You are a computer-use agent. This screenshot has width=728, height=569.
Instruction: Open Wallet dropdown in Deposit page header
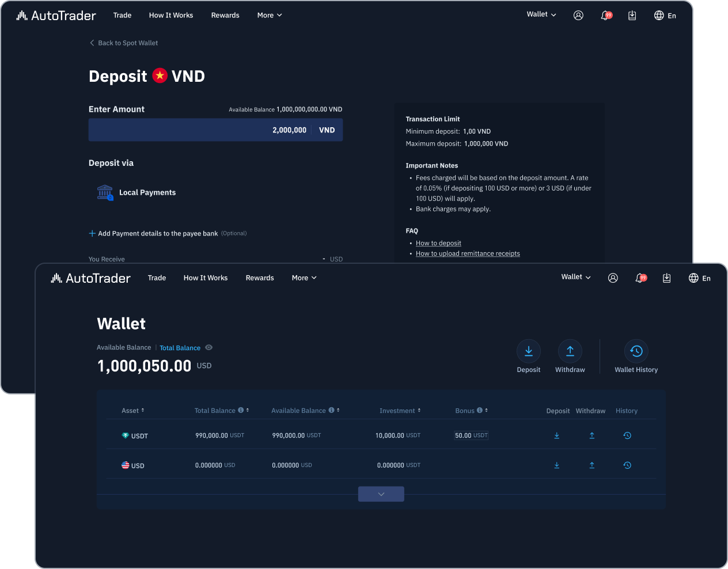[541, 14]
